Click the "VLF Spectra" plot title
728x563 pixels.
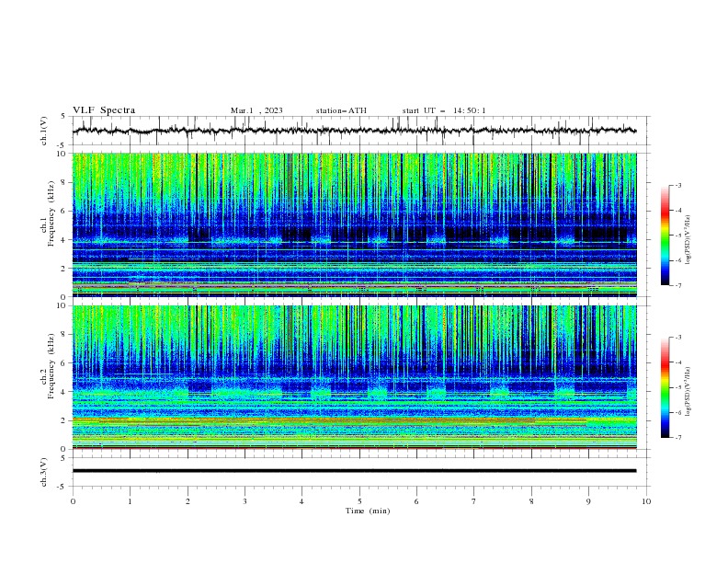pyautogui.click(x=104, y=110)
